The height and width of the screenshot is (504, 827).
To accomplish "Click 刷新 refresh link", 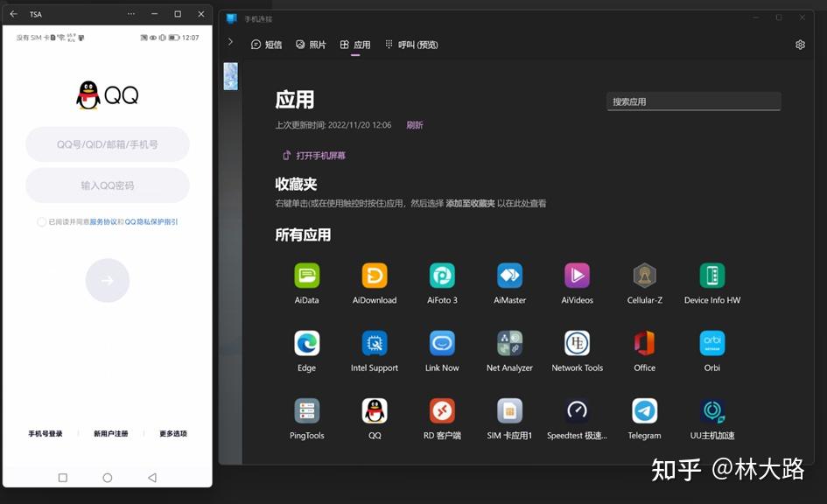I will coord(415,125).
